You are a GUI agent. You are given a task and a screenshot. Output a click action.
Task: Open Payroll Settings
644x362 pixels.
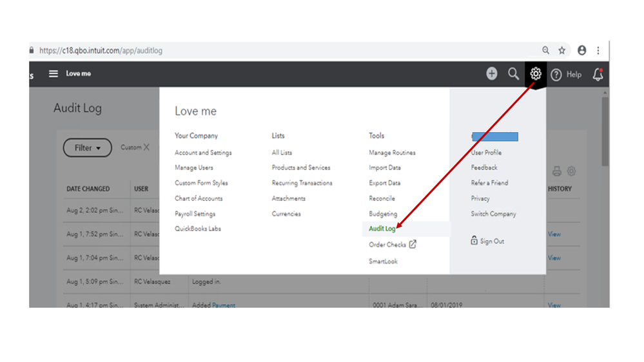195,214
